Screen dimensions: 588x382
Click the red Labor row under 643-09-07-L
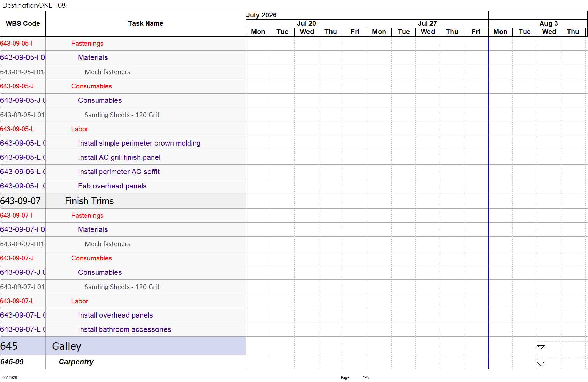[x=80, y=301]
